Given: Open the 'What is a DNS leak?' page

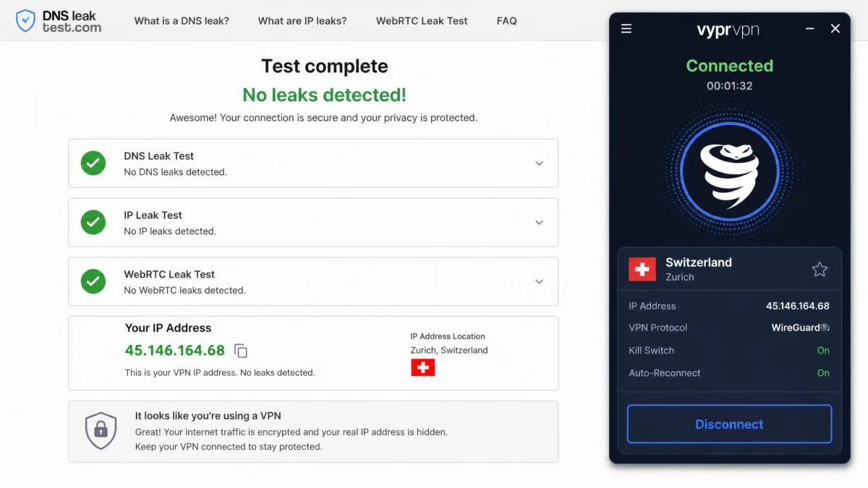Looking at the screenshot, I should click(182, 21).
